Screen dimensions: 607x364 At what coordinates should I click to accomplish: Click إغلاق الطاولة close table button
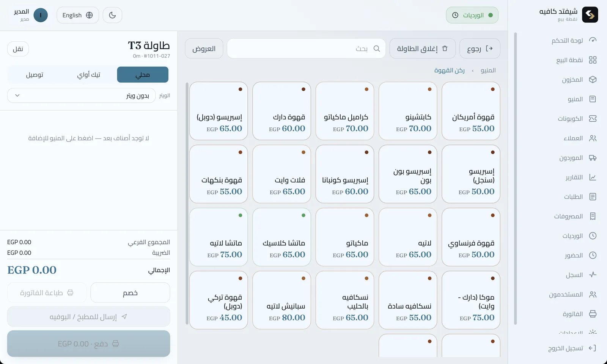click(x=423, y=49)
